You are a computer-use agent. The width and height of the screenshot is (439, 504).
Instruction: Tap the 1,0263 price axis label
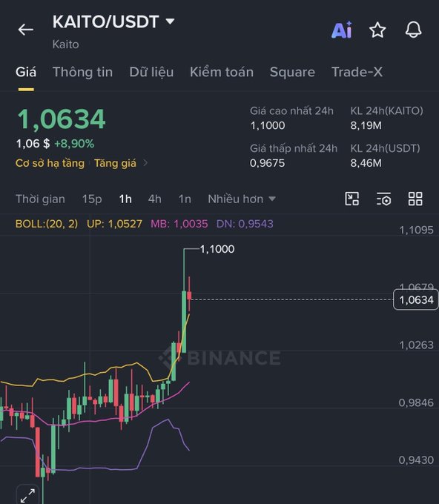416,345
